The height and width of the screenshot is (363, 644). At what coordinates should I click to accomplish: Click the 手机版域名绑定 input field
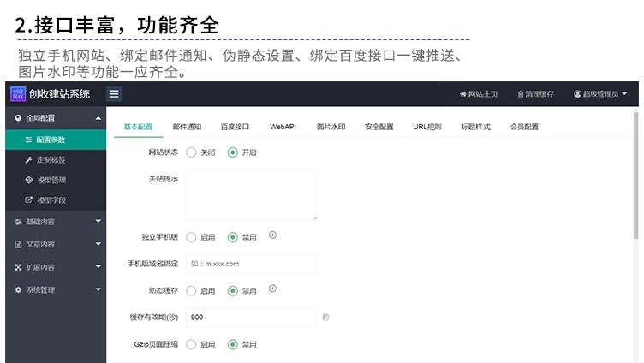252,264
